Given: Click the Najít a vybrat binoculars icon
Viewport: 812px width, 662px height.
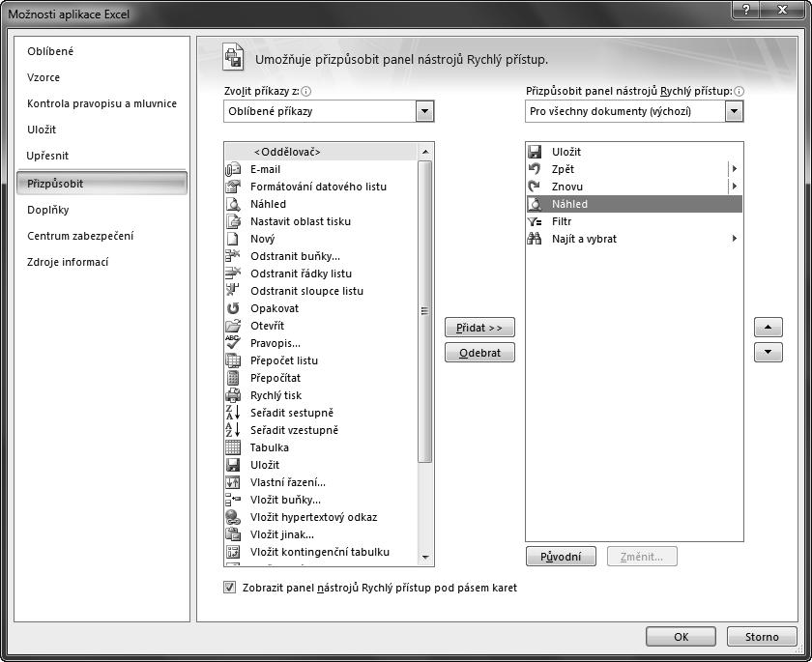Looking at the screenshot, I should pyautogui.click(x=535, y=239).
